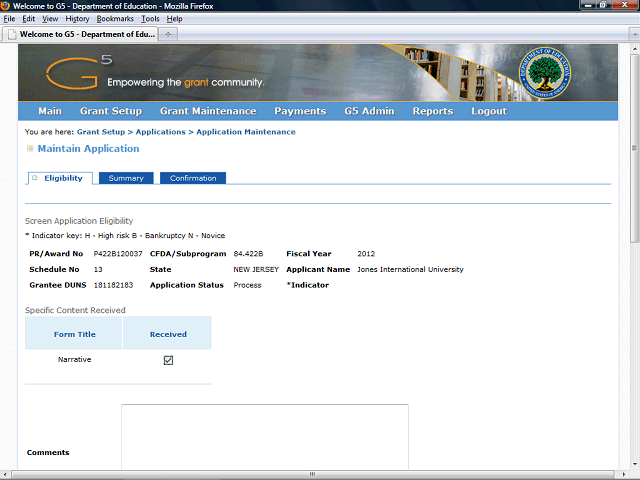Click Grant Setup breadcrumb link
The width and height of the screenshot is (640, 480).
click(101, 132)
